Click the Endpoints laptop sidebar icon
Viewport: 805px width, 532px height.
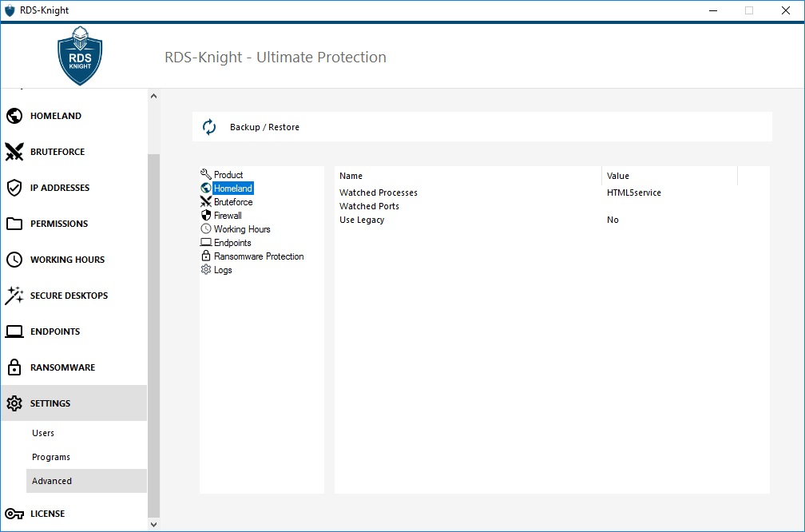(x=14, y=332)
